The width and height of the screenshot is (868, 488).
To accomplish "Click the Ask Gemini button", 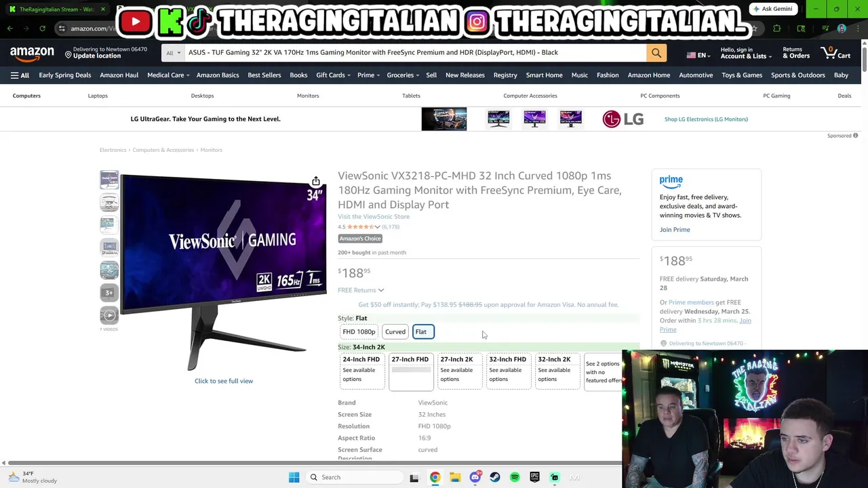I will [x=772, y=9].
